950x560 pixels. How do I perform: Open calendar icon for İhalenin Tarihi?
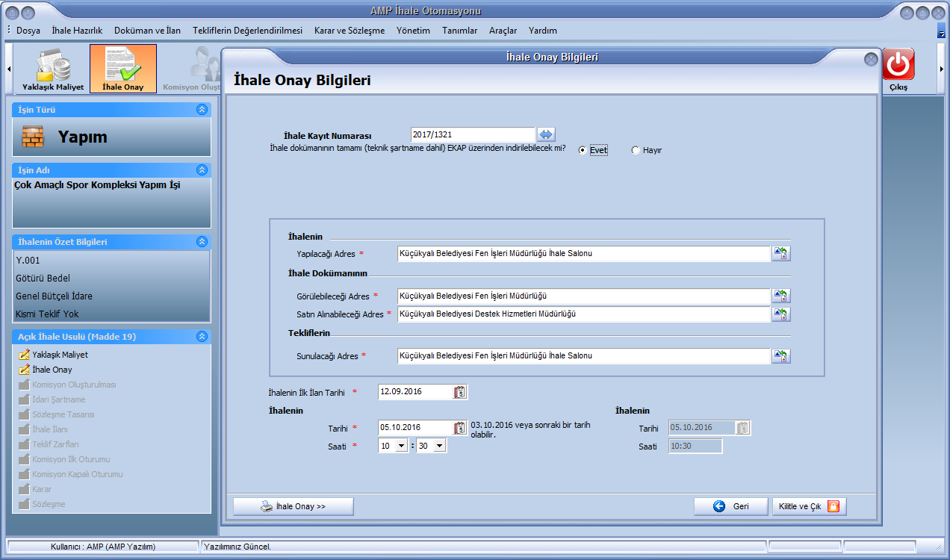pos(460,428)
